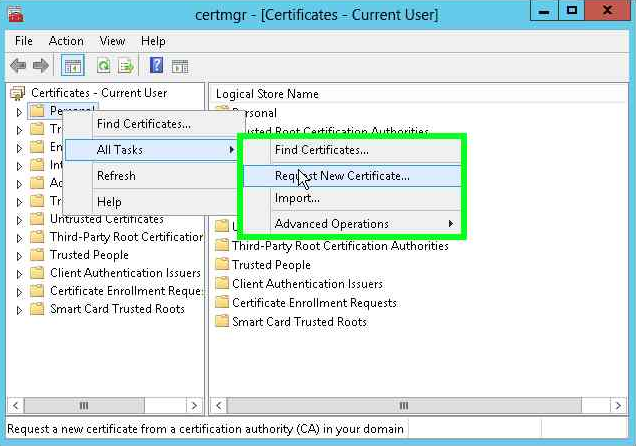Select All Tasks in context menu
The image size is (636, 446).
pyautogui.click(x=151, y=150)
